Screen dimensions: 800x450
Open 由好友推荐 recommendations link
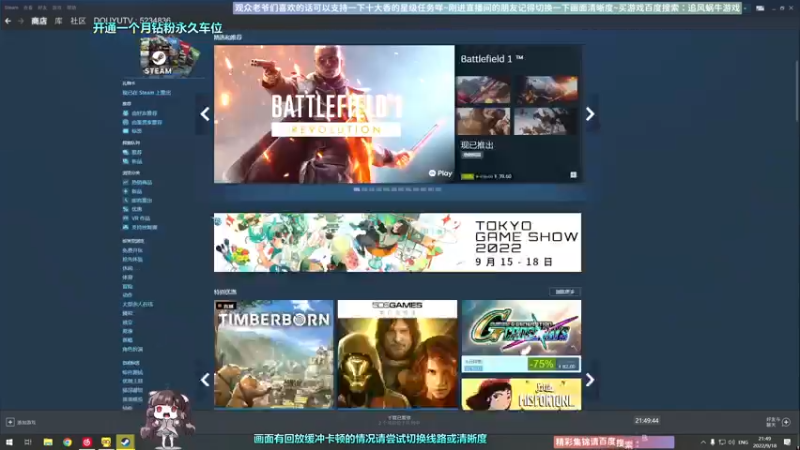(140, 113)
